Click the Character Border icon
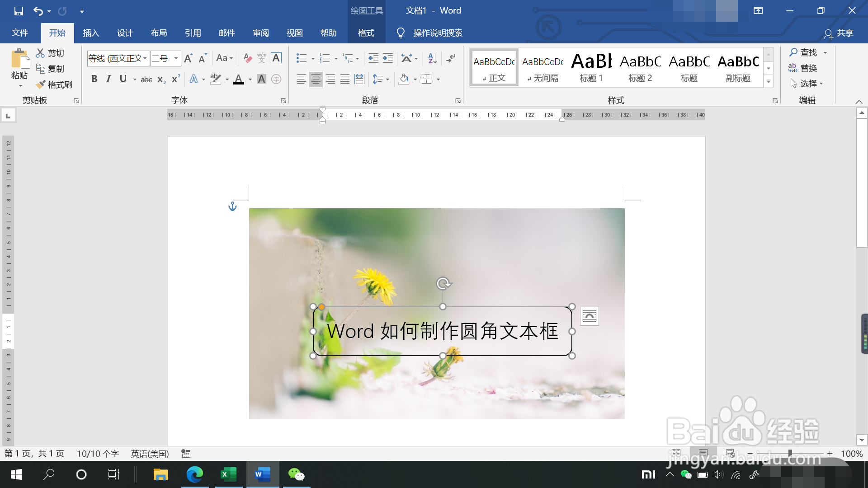This screenshot has height=488, width=868. [276, 58]
